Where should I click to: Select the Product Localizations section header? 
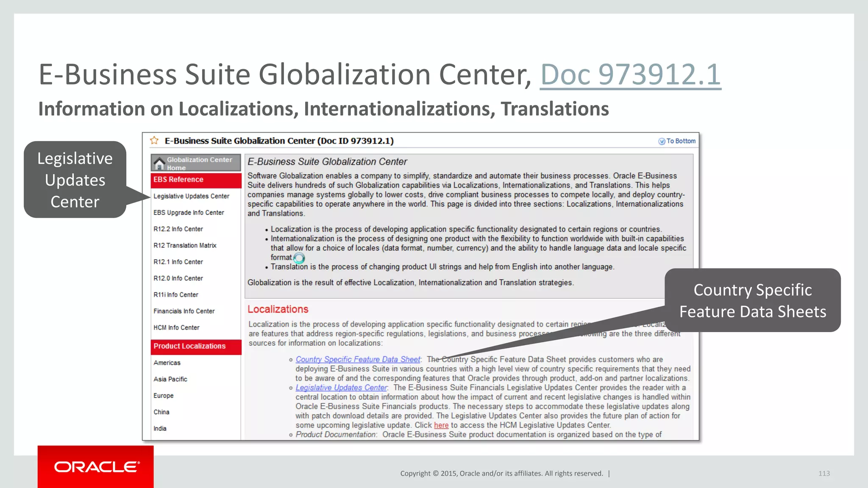point(196,347)
